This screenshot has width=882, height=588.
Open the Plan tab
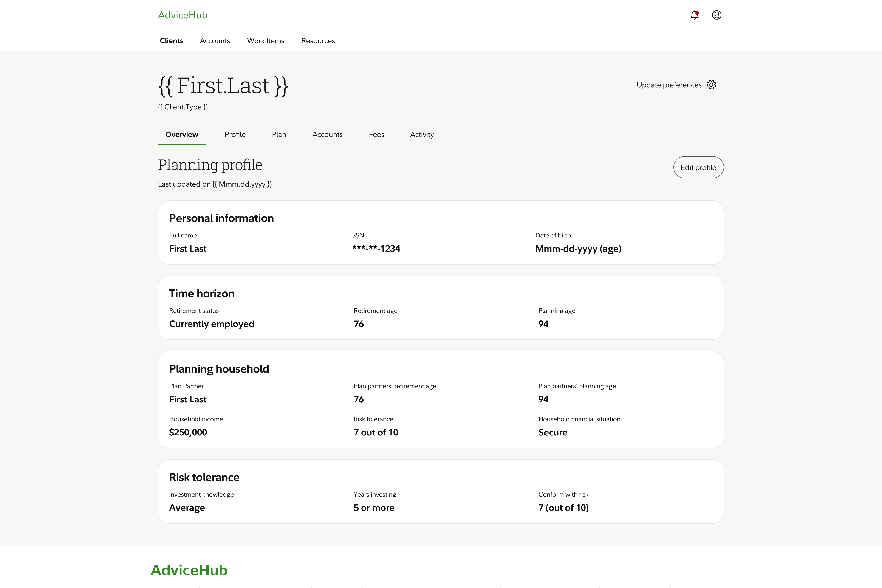tap(279, 134)
